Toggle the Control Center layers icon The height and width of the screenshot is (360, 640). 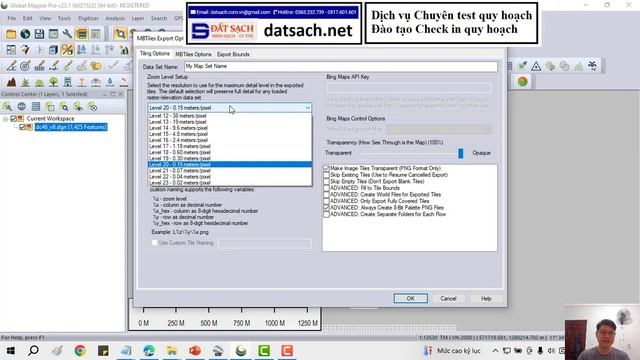(x=81, y=34)
